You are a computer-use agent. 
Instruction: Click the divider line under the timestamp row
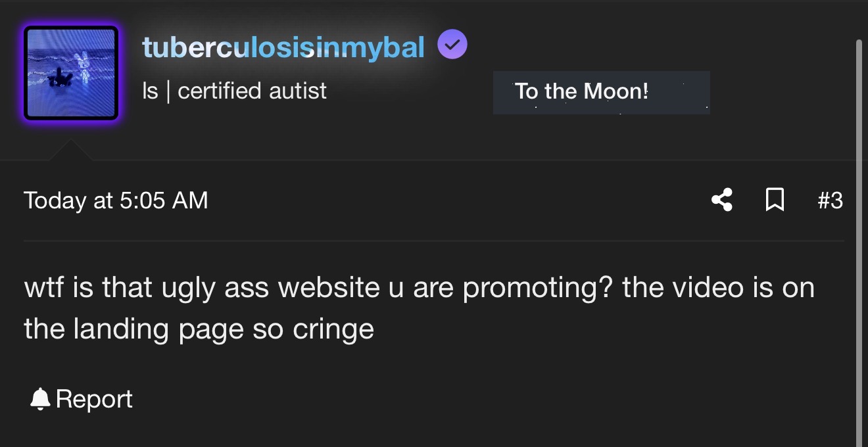point(434,241)
